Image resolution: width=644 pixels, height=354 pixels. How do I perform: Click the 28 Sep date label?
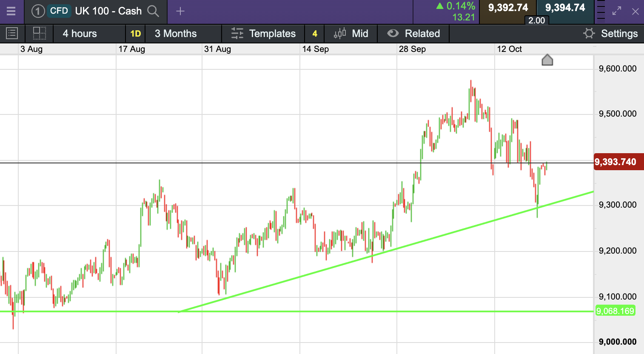[412, 49]
